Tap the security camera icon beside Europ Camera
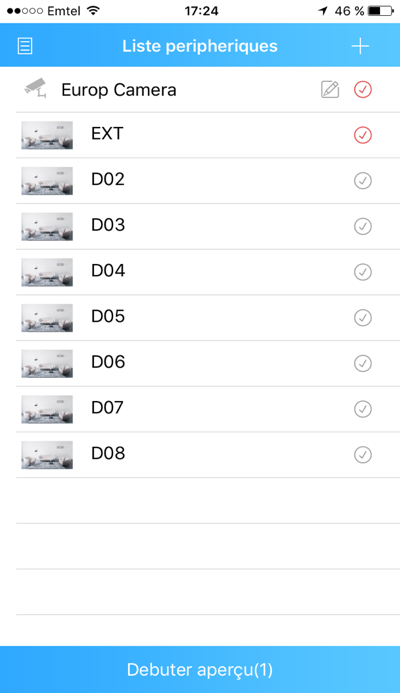 [35, 88]
